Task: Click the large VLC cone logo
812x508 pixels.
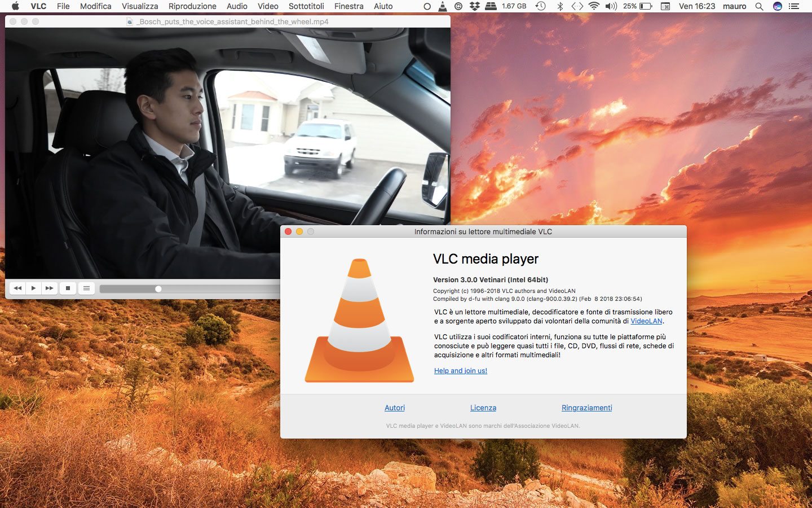Action: pos(359,320)
